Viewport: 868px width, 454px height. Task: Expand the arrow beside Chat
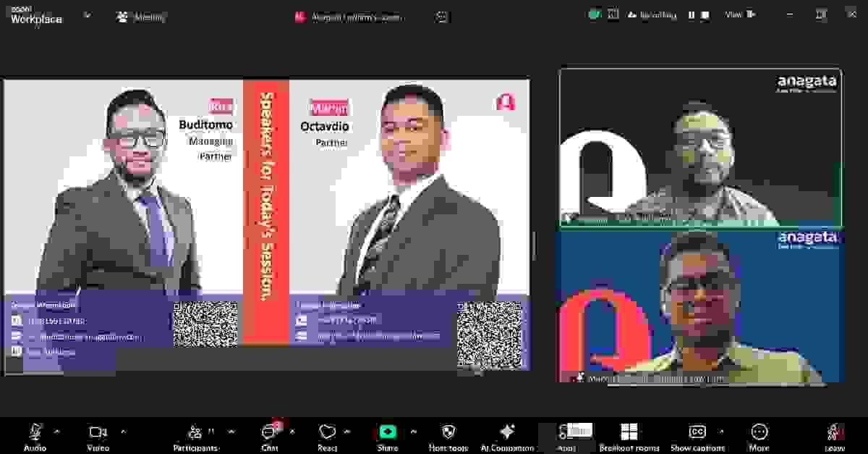click(x=292, y=432)
